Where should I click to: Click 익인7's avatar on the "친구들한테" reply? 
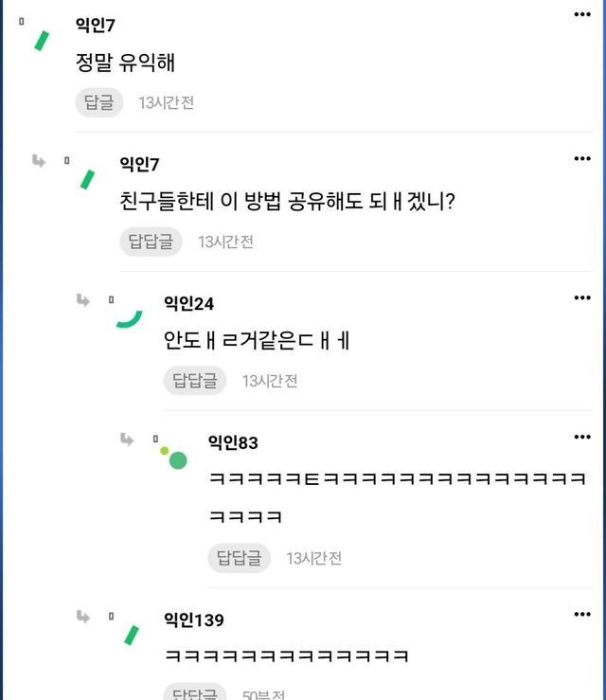[x=87, y=179]
